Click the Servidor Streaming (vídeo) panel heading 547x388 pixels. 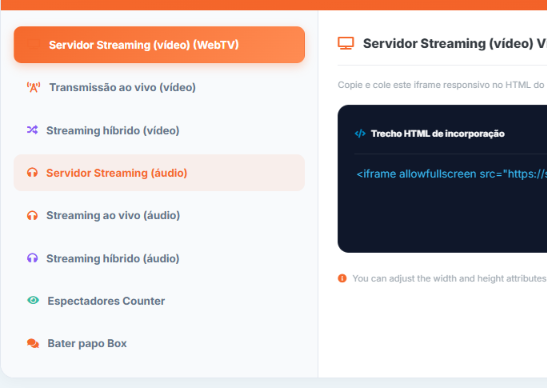(x=455, y=44)
